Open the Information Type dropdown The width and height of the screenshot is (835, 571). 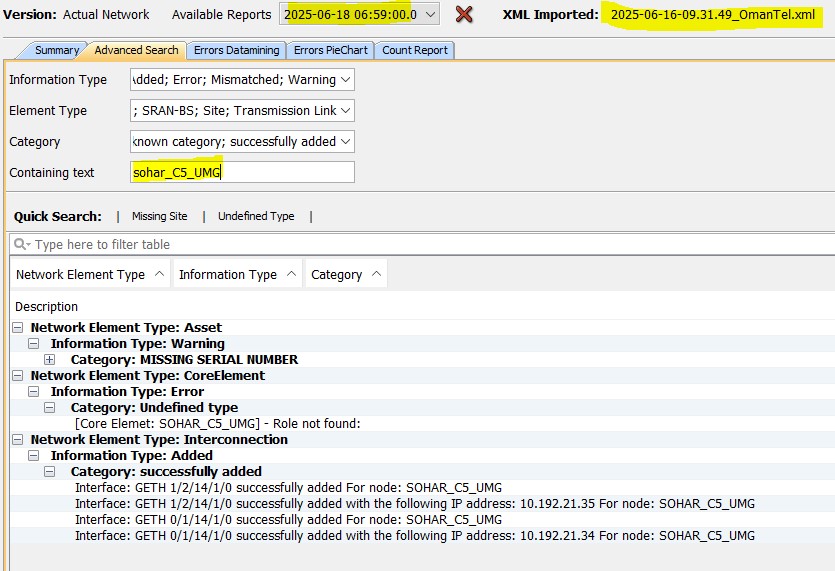tap(345, 80)
